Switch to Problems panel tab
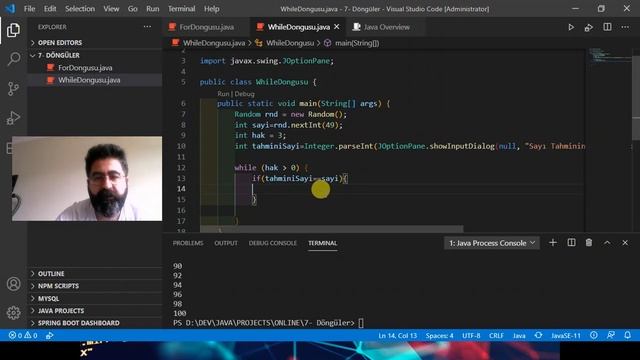640x360 pixels. click(188, 243)
